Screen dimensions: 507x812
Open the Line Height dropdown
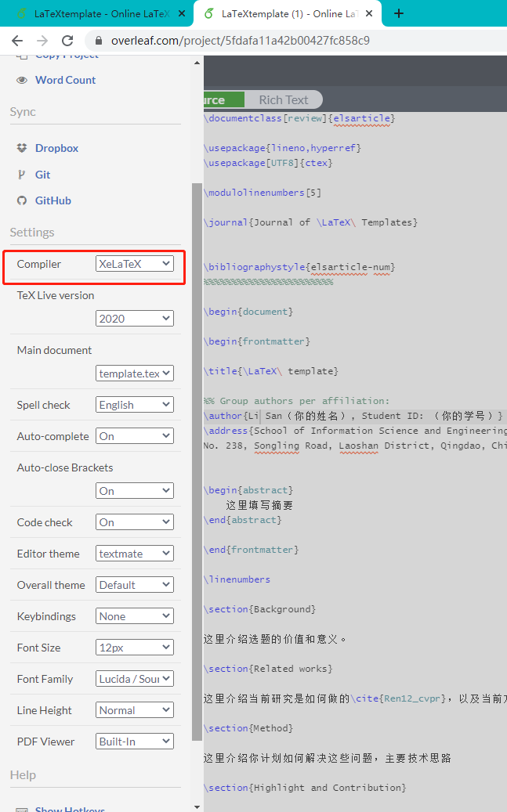tap(135, 710)
